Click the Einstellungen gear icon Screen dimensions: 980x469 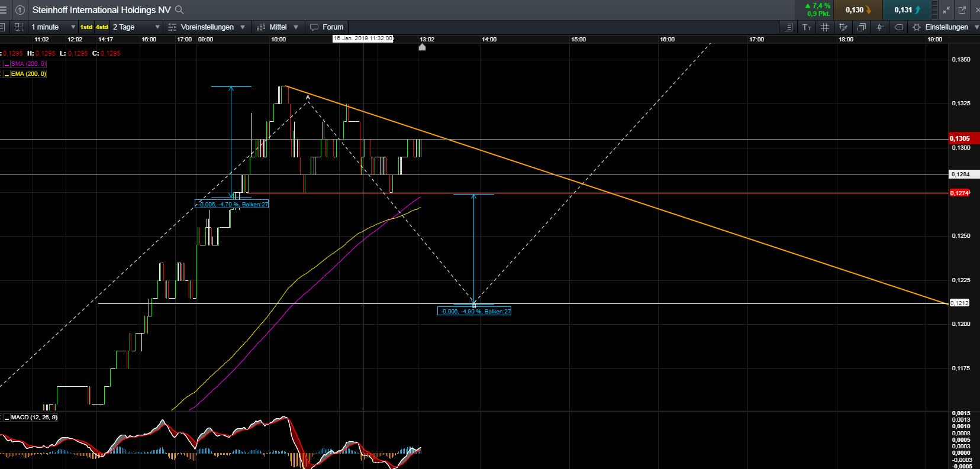[917, 27]
